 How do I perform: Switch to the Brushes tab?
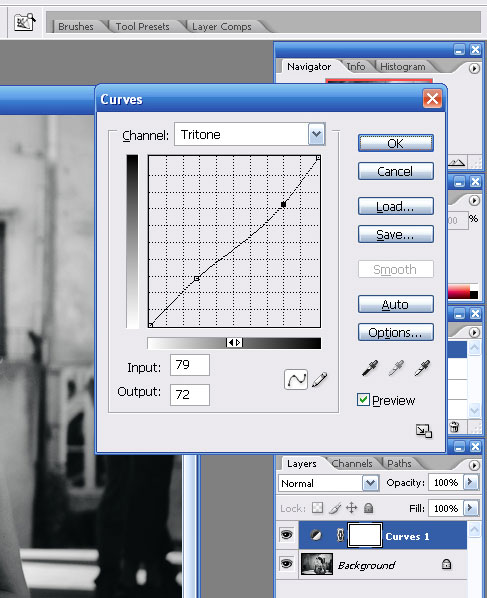point(76,26)
